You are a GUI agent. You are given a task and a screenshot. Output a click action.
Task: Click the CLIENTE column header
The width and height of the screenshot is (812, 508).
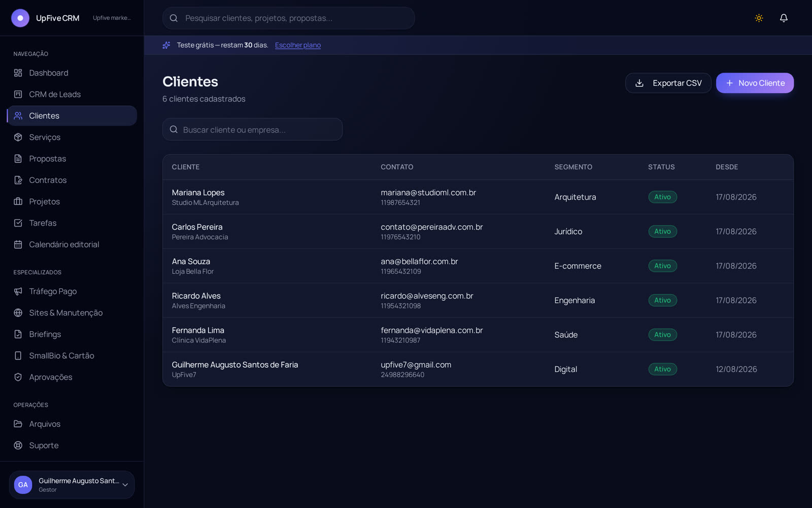click(x=185, y=167)
